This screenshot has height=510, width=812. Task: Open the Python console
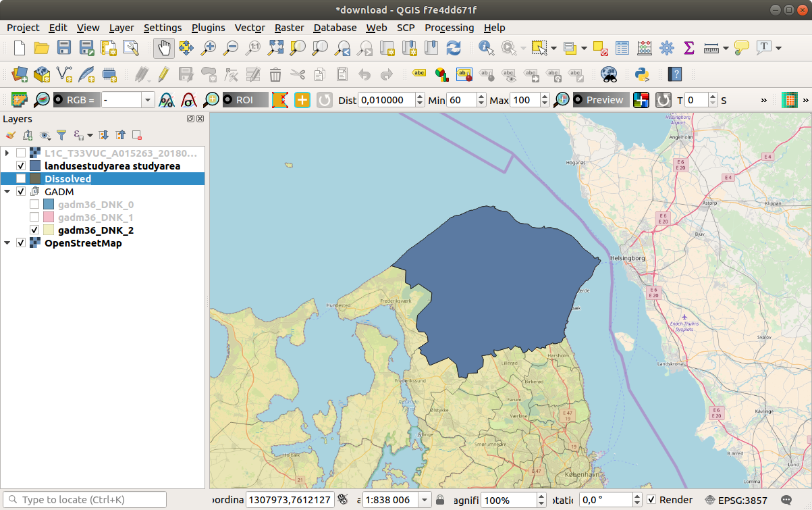point(642,74)
